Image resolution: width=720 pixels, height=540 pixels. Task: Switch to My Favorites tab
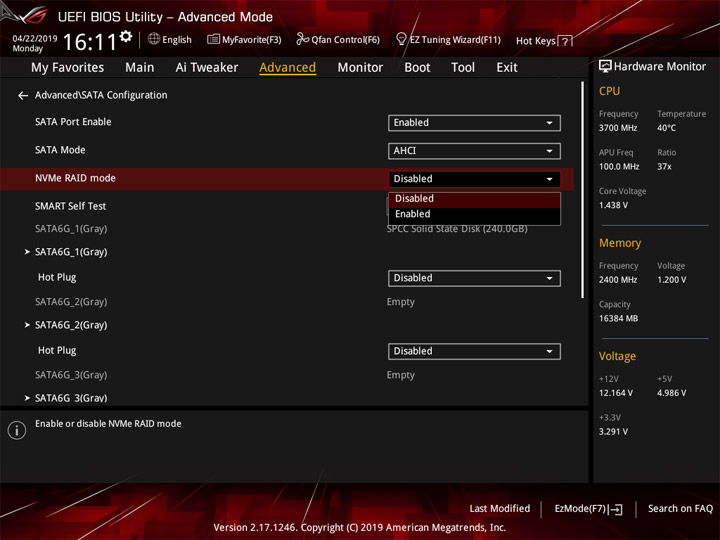coord(68,68)
